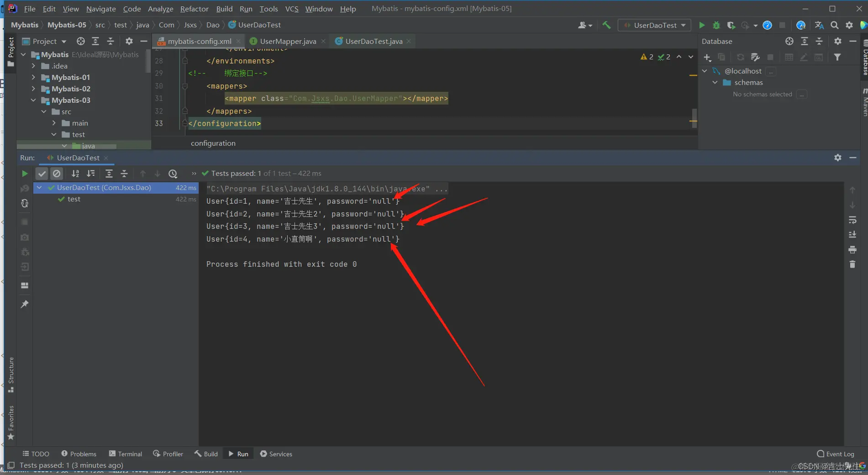Open Search Everywhere magnifier icon
This screenshot has height=475, width=868.
click(834, 25)
